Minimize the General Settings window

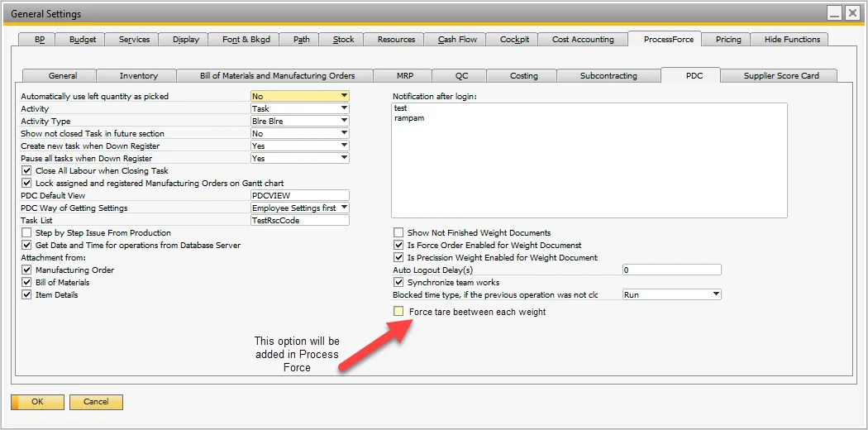click(834, 13)
